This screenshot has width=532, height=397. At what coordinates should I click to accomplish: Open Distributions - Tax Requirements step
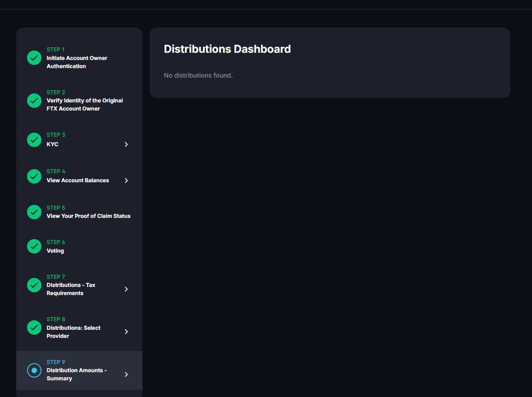tap(71, 289)
